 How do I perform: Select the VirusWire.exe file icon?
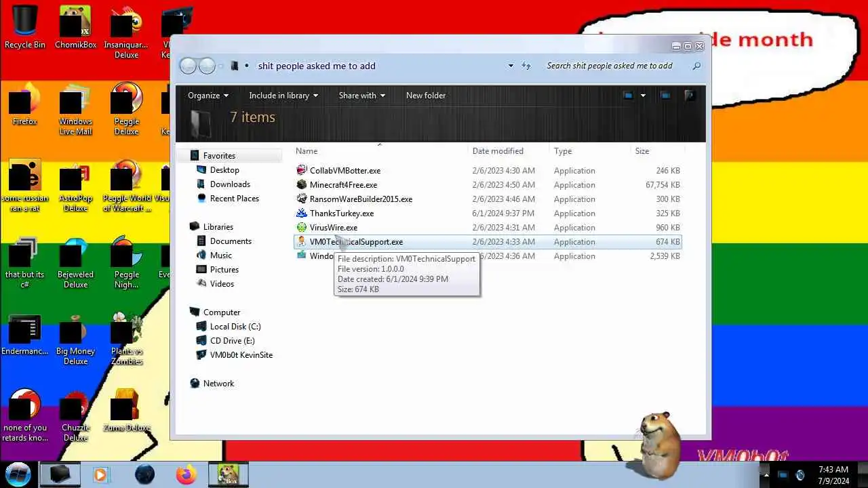click(x=302, y=228)
